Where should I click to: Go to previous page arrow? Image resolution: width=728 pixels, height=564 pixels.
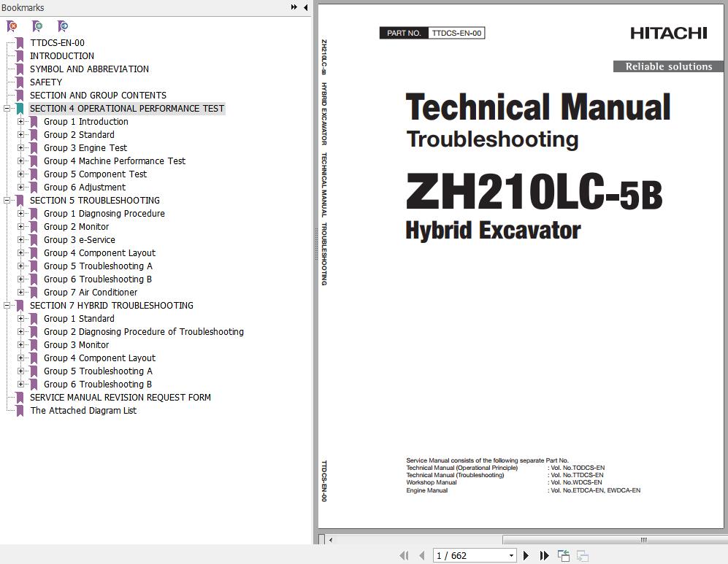click(421, 556)
